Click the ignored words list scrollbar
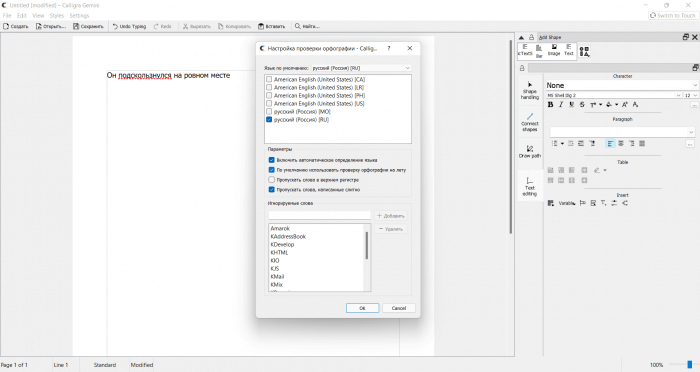The image size is (700, 372). coord(367,245)
